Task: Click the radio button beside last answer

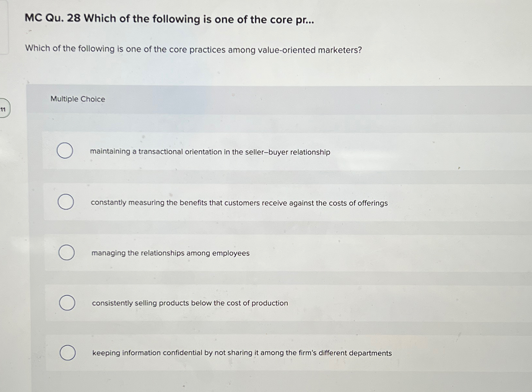Action: click(67, 352)
